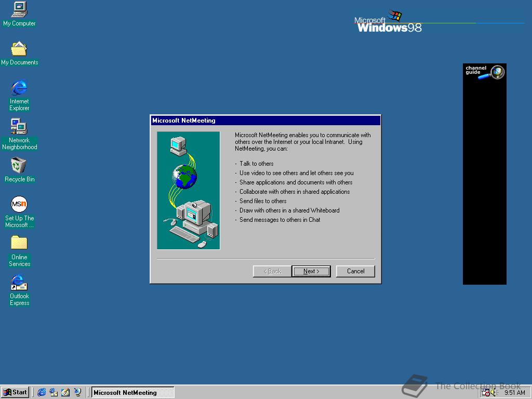Click the disabled Back button
532x399 pixels.
tap(272, 271)
